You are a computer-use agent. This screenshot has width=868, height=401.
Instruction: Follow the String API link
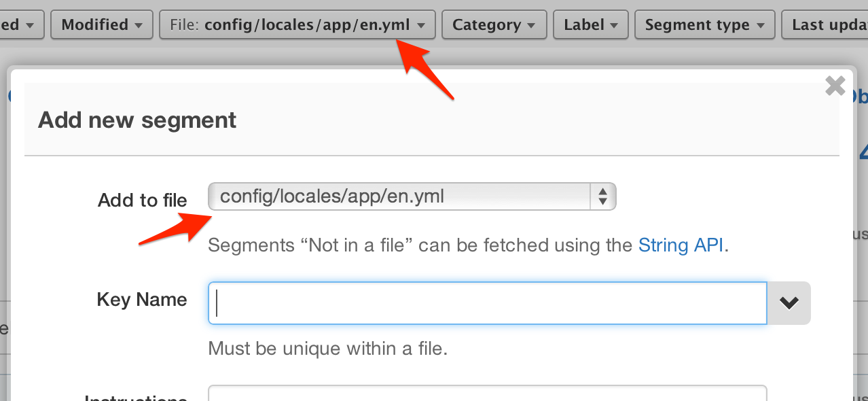pos(681,245)
